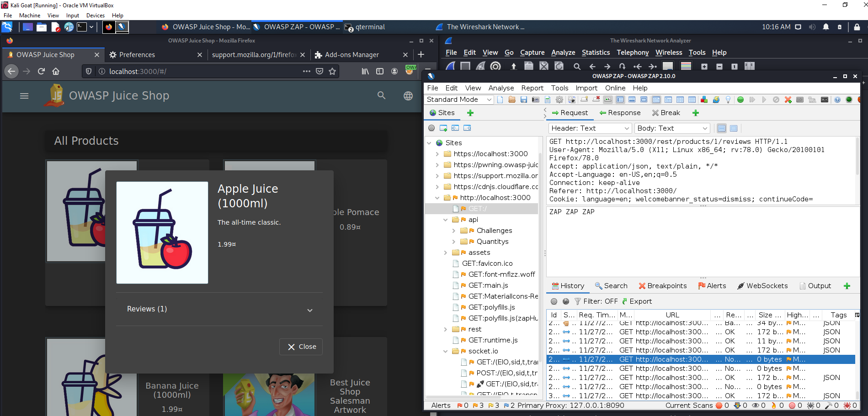Screen dimensions: 868x416
Task: Click Wireshark capture options gear icon
Action: click(x=495, y=66)
